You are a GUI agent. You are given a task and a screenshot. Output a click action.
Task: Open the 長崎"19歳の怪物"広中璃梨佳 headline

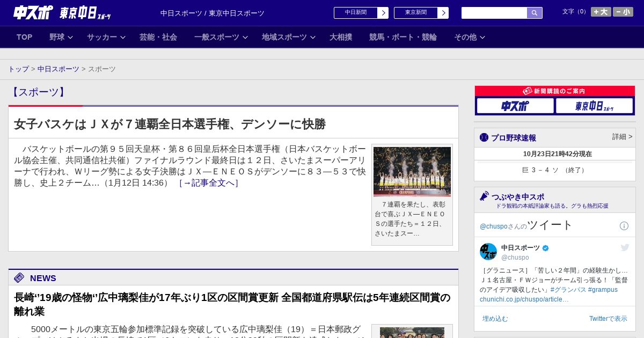coord(232,304)
